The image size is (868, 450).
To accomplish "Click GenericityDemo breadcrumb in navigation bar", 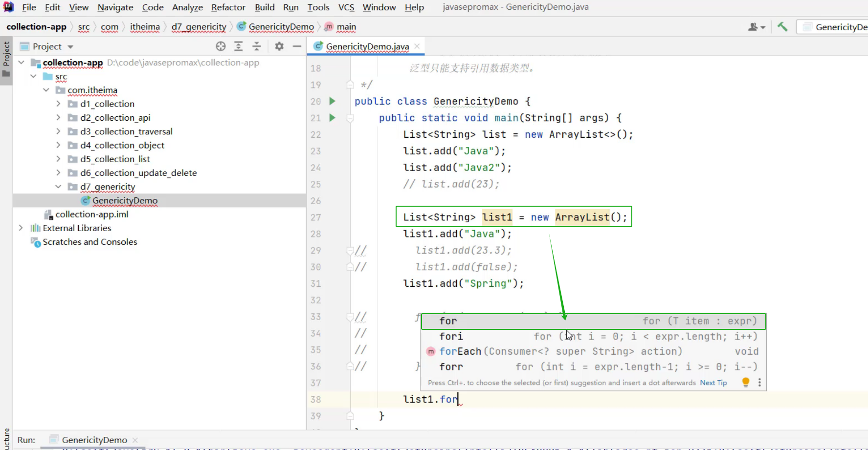I will [x=281, y=27].
